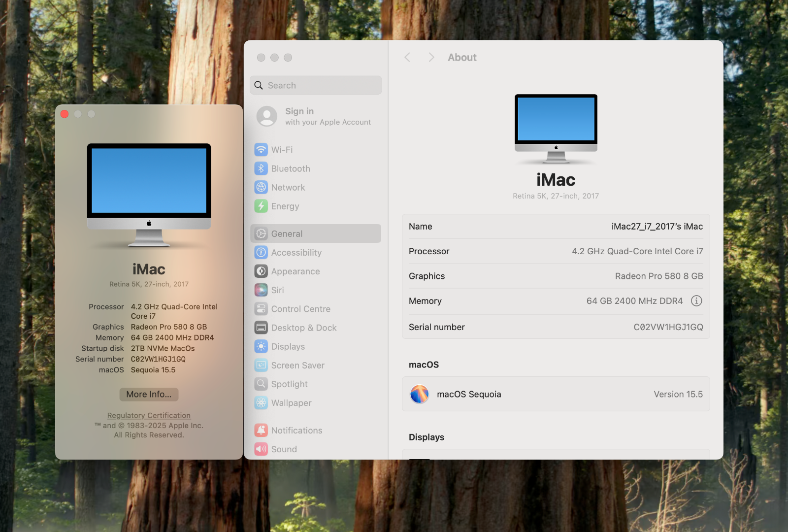Click the Memory info (i) icon
This screenshot has width=788, height=532.
(x=696, y=300)
